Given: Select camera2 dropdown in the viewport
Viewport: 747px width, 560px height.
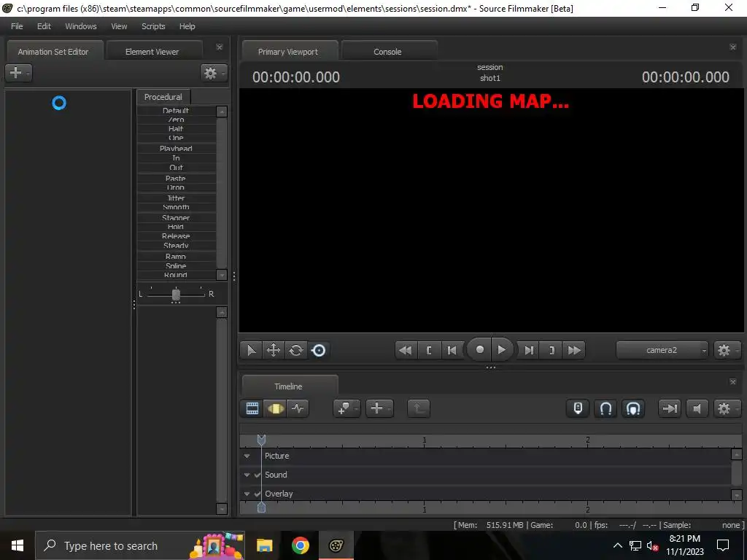Looking at the screenshot, I should pyautogui.click(x=662, y=351).
